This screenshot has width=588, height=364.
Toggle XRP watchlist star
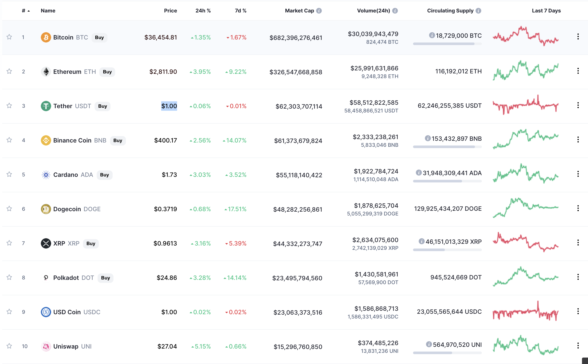pos(9,243)
